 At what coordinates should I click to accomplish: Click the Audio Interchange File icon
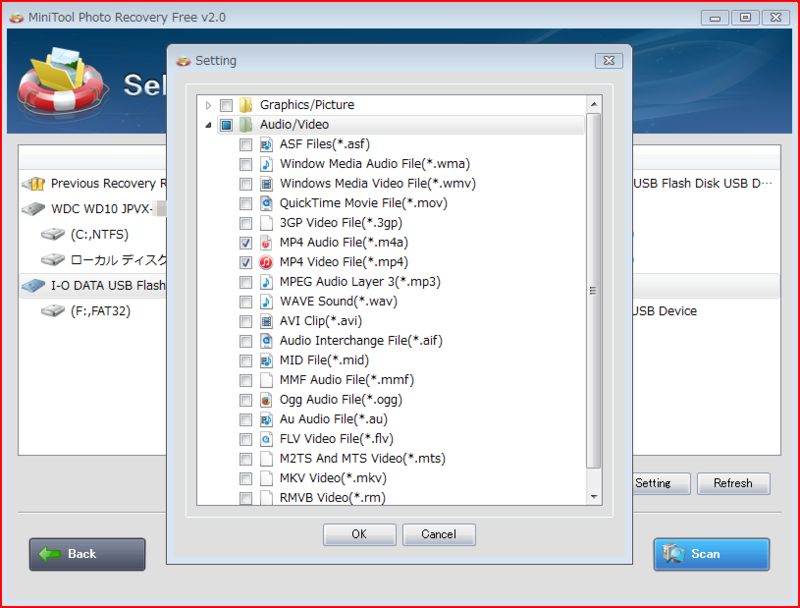coord(266,341)
